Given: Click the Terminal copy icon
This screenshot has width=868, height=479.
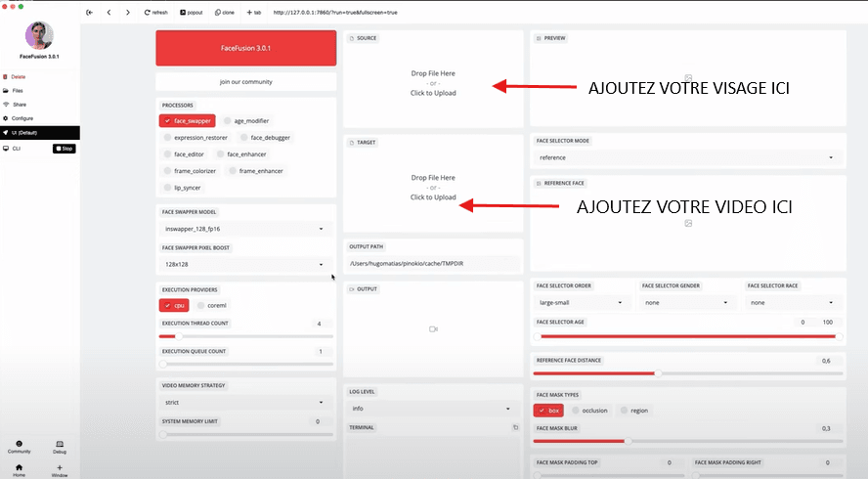Looking at the screenshot, I should [x=515, y=427].
